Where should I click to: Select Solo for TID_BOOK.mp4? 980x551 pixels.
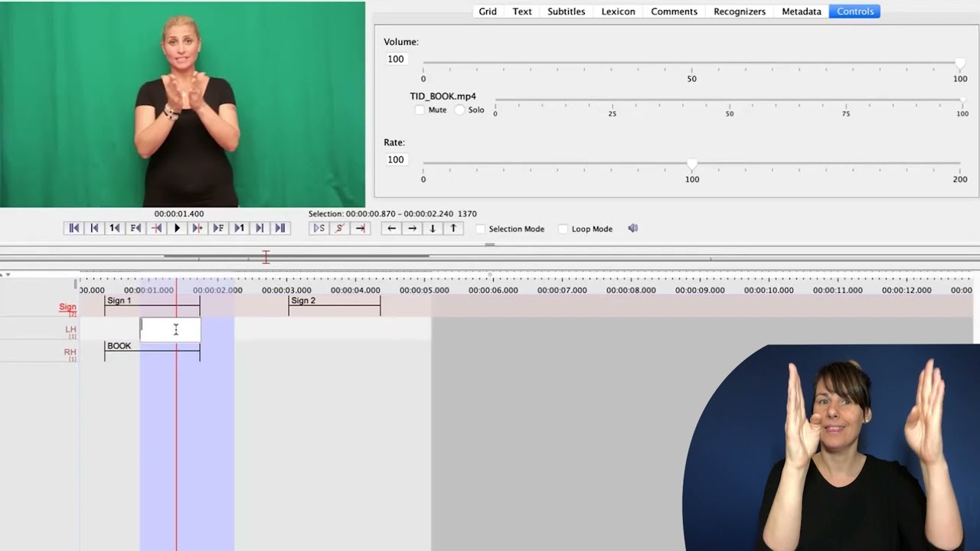tap(459, 109)
